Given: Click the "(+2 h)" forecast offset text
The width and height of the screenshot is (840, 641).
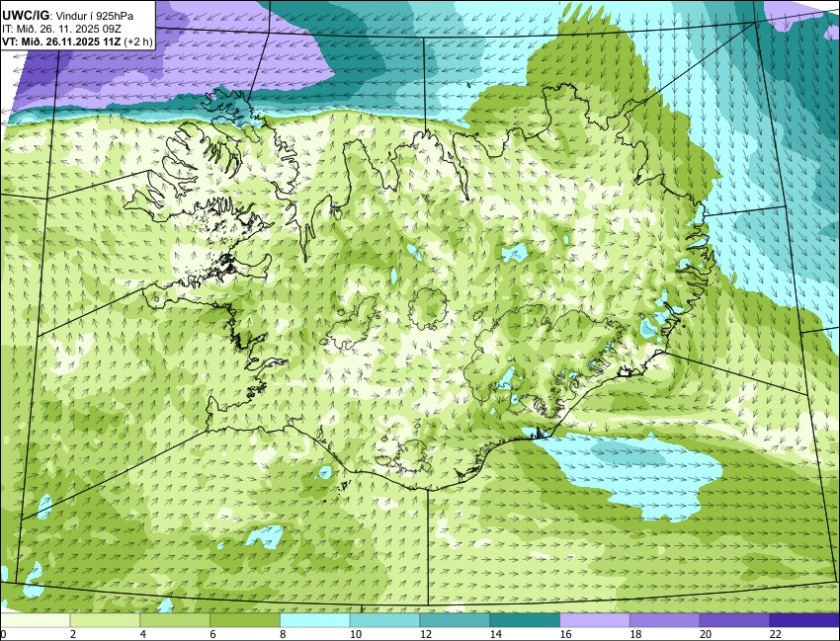Looking at the screenshot, I should pos(138,41).
